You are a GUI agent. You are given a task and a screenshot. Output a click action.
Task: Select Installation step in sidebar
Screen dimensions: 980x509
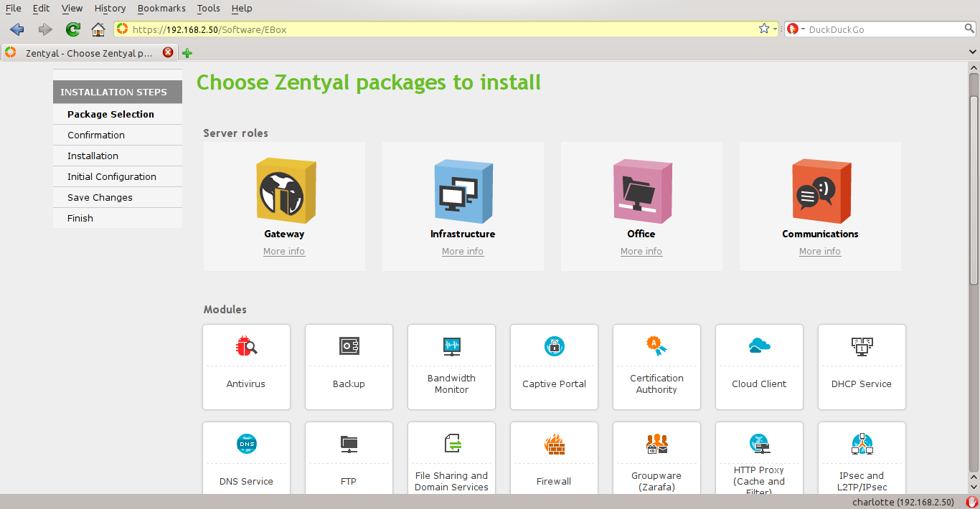(118, 156)
